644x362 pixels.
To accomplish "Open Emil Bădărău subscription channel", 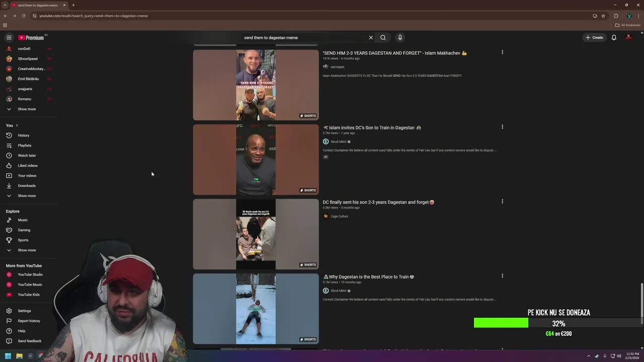I will click(29, 79).
